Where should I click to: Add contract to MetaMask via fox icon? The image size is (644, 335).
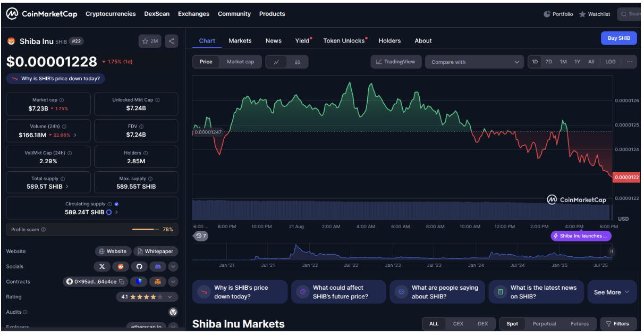coord(157,282)
